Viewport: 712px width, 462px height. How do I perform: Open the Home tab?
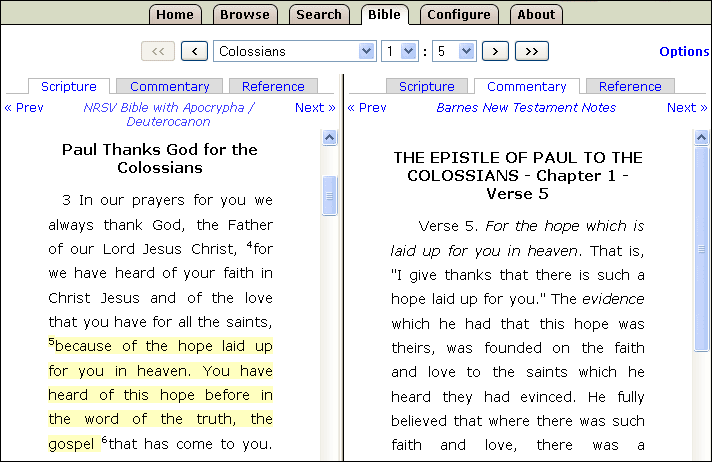[175, 15]
